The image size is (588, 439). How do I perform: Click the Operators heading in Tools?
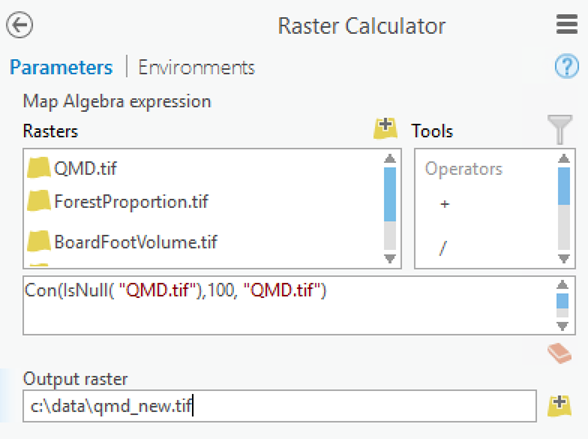click(x=464, y=169)
